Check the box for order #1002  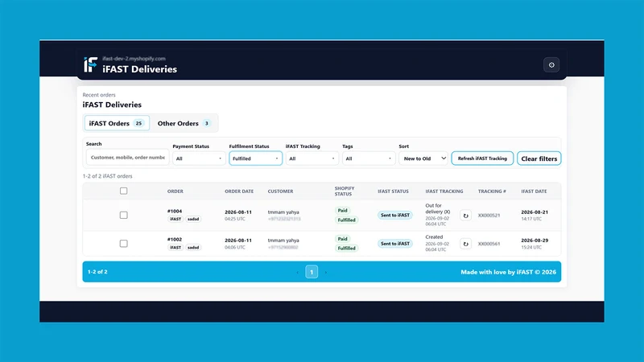point(124,244)
